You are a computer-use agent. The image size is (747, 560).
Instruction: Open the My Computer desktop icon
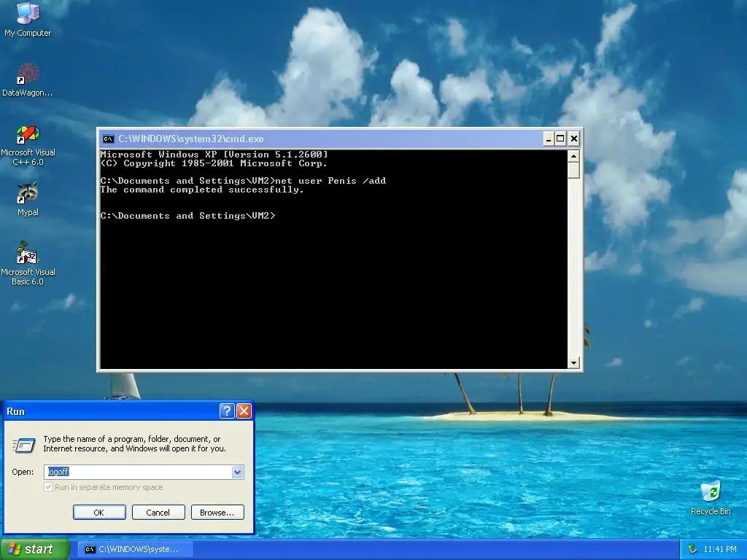(x=28, y=20)
